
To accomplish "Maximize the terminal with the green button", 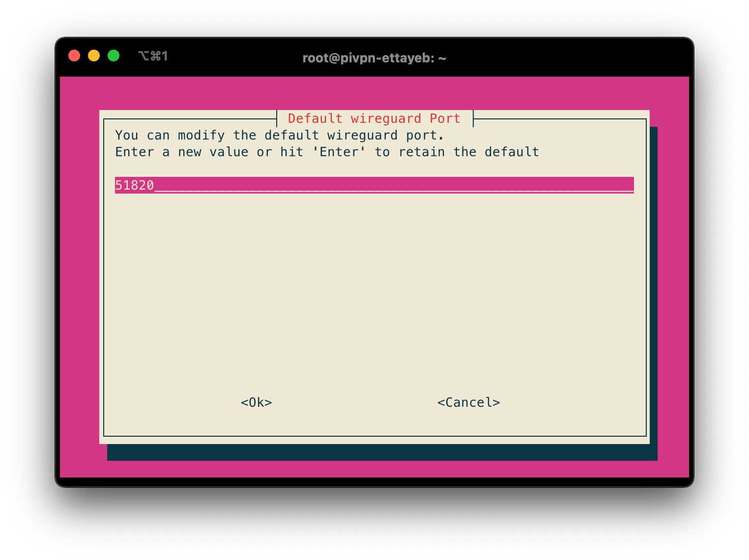I will 114,56.
